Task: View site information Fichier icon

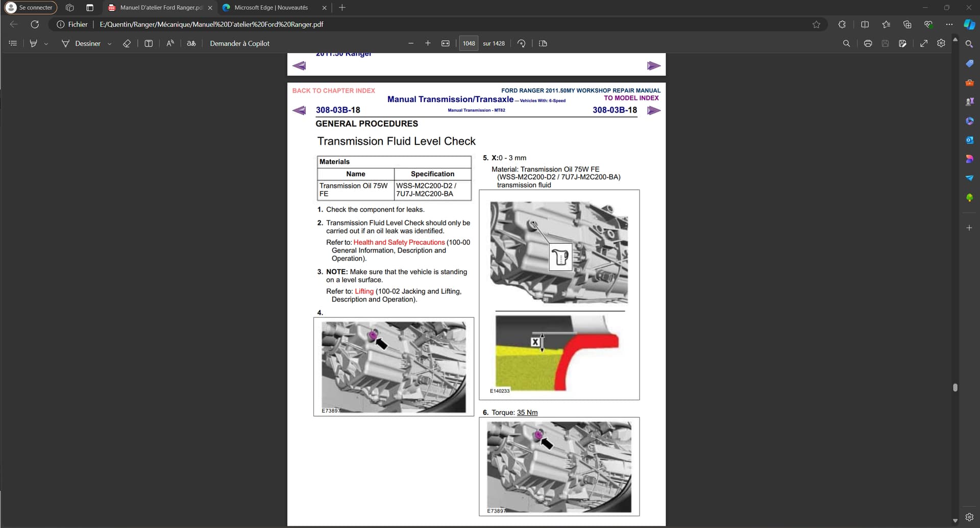Action: pos(72,24)
